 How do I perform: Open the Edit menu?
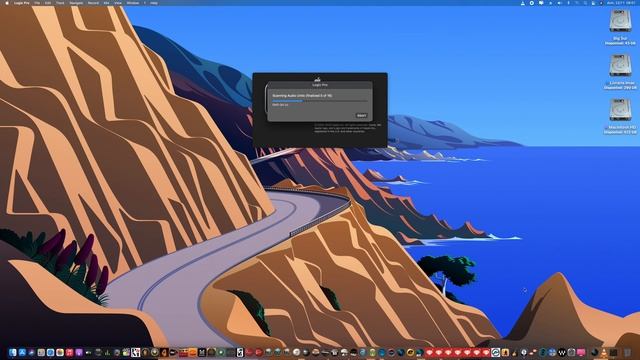coord(48,3)
